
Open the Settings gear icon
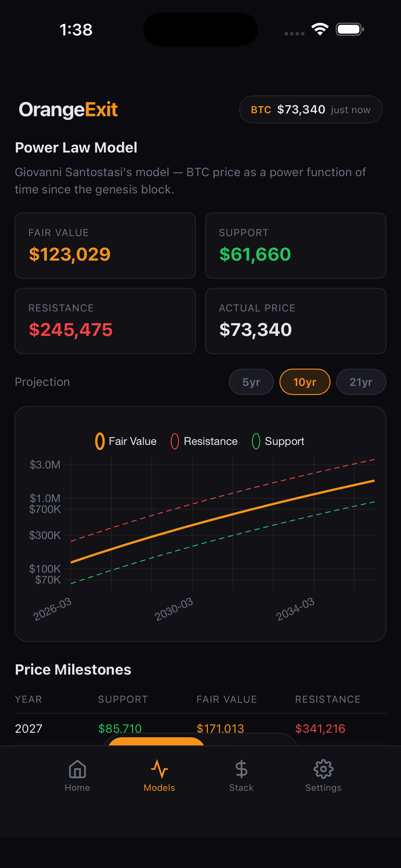point(323,769)
